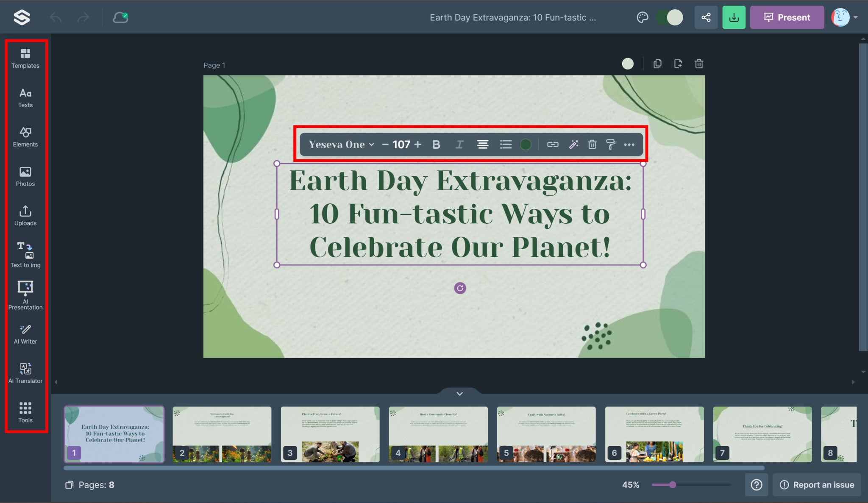This screenshot has height=503, width=868.
Task: Toggle the dark/light theme switch
Action: [669, 17]
